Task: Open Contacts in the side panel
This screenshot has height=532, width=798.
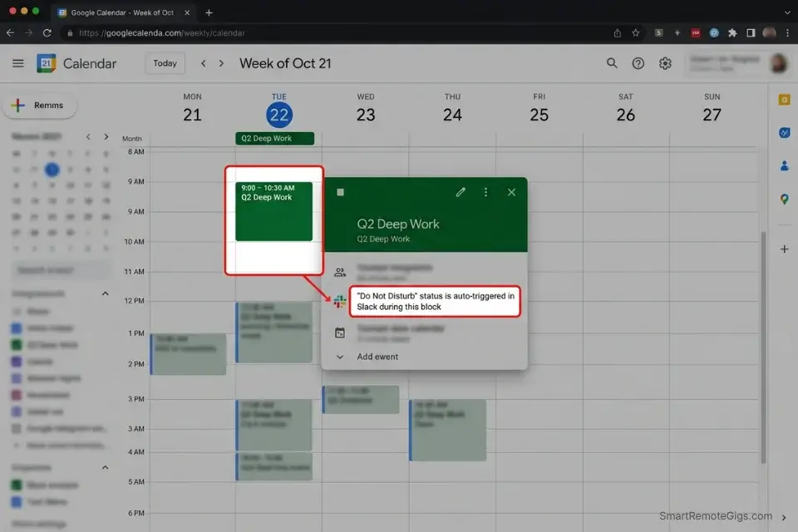Action: [x=784, y=166]
